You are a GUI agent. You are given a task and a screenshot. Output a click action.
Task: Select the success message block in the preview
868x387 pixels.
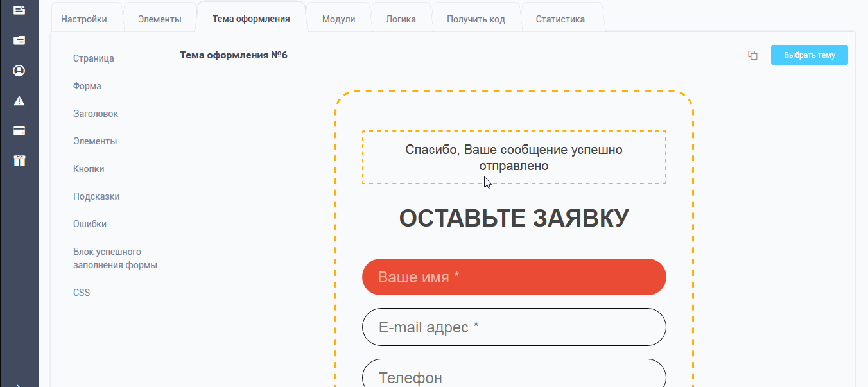pyautogui.click(x=514, y=157)
